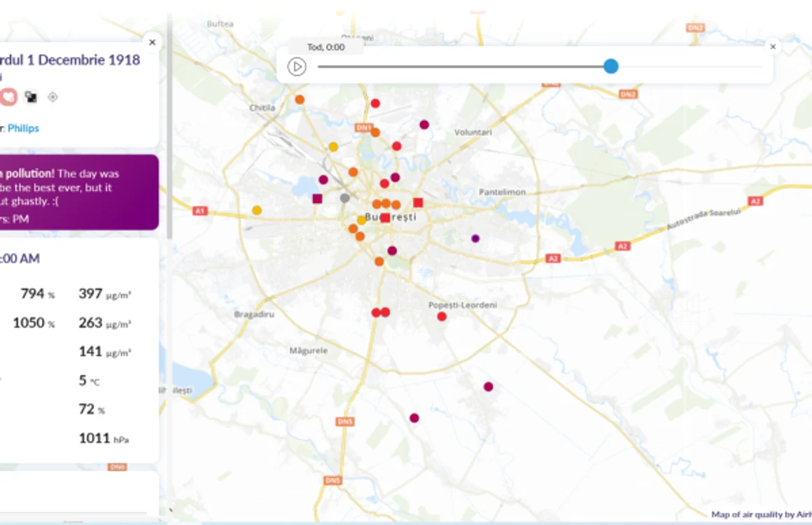Select the dark purple marker south of Pantelimon

click(x=475, y=239)
